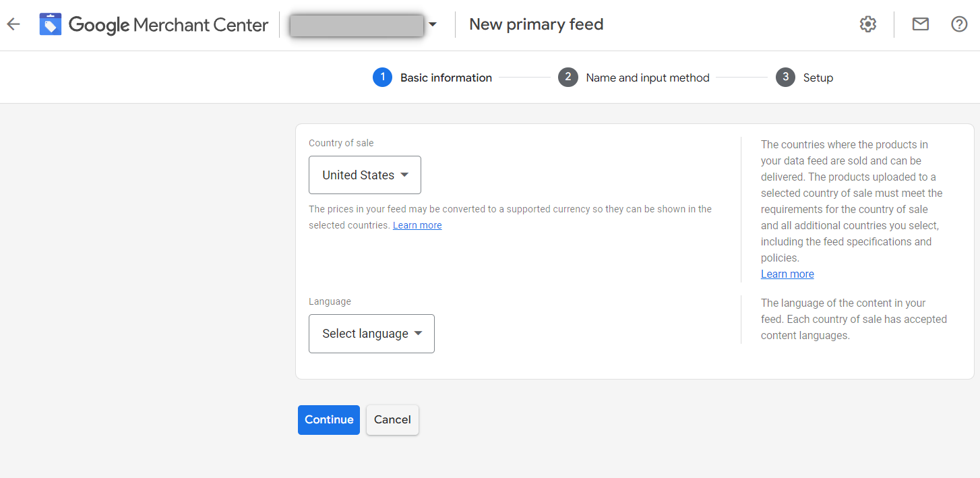Open the settings gear icon

[867, 24]
